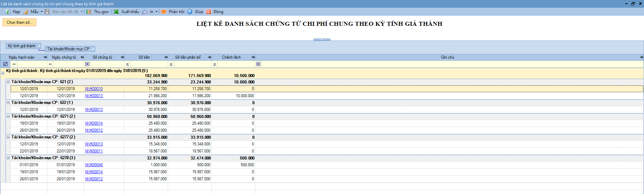Export to Excel via Xuất khẩu icon
This screenshot has height=194, width=644.
[116, 12]
